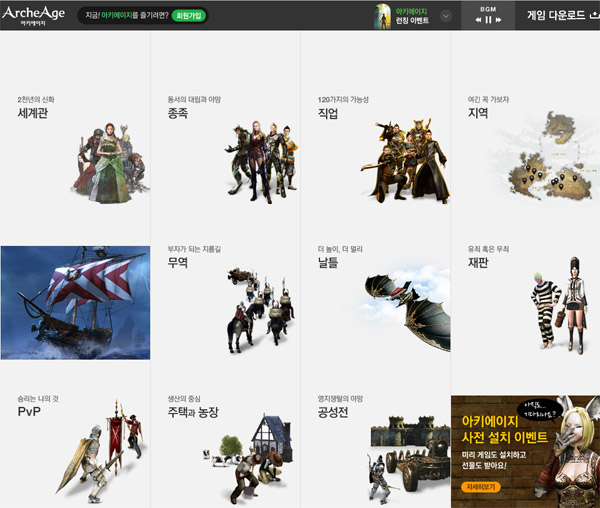
Task: Expand the launch event dropdown chevron
Action: [446, 16]
